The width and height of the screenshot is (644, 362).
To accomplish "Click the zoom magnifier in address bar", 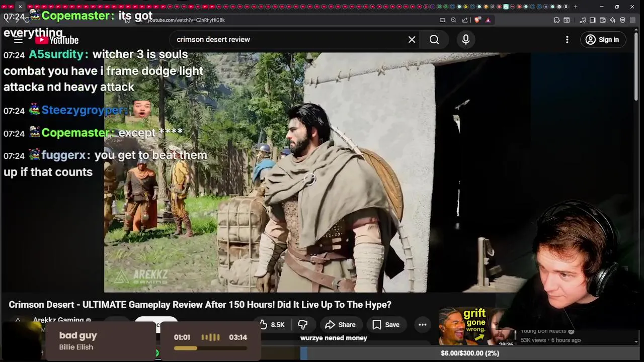I will (454, 20).
